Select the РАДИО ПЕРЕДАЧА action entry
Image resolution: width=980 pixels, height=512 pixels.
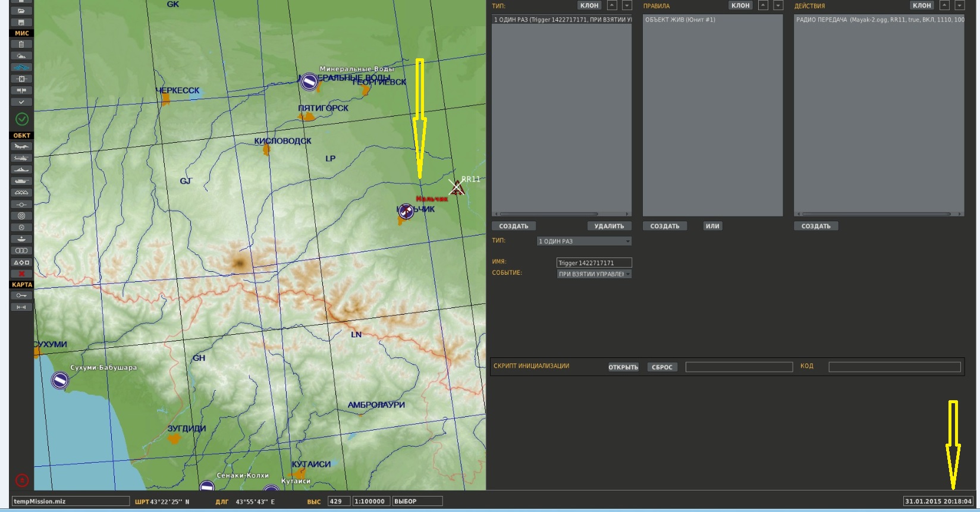coord(879,20)
